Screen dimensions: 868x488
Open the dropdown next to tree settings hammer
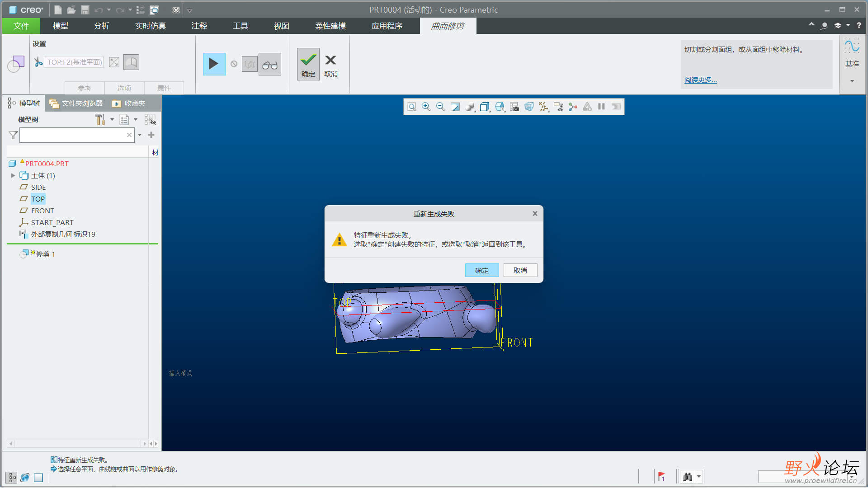112,120
